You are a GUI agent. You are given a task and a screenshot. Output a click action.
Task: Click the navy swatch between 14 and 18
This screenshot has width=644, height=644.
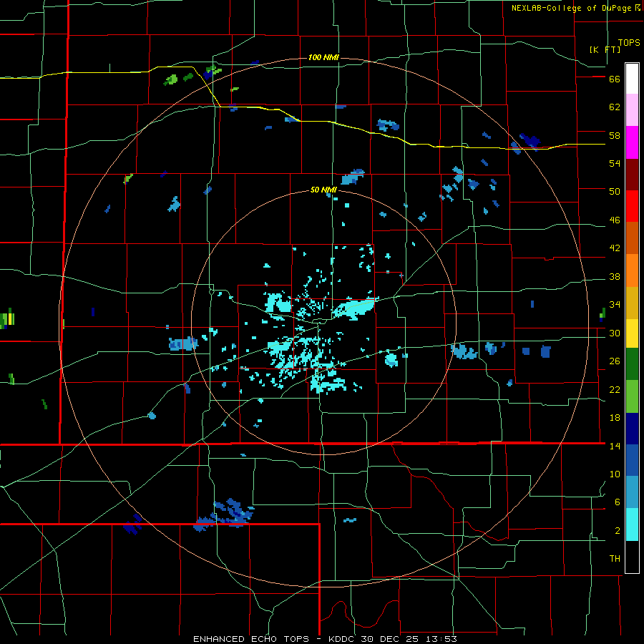(632, 429)
